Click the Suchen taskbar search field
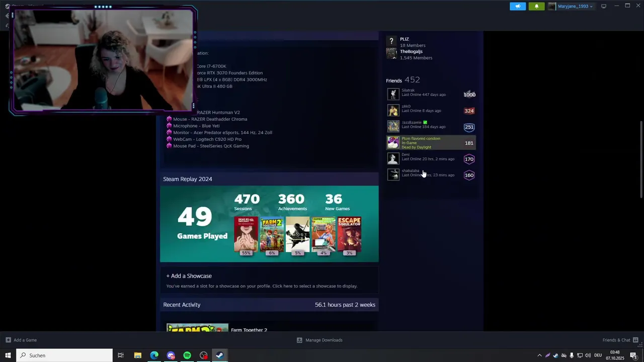The image size is (644, 362). 64,355
